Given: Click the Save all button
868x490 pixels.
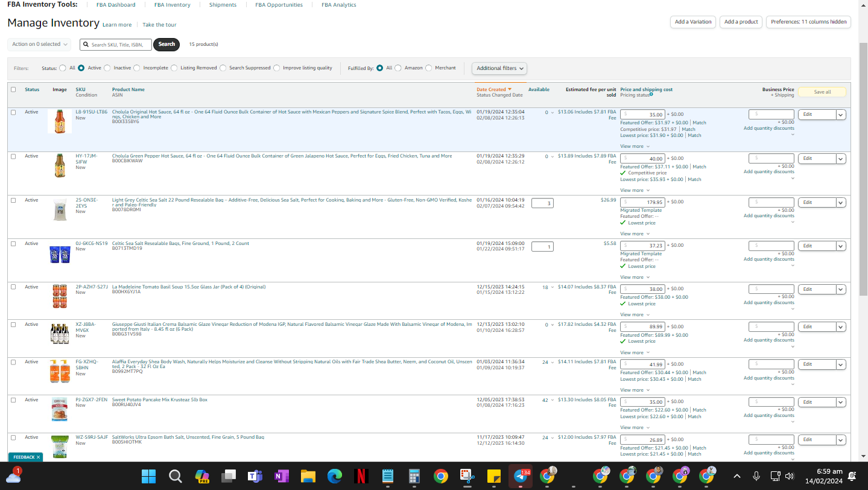Looking at the screenshot, I should (x=822, y=92).
